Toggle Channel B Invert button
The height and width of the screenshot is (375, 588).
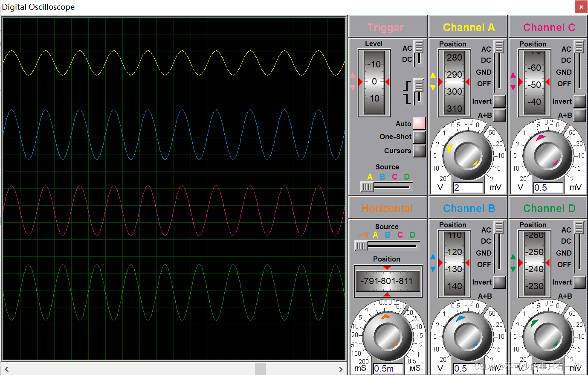click(x=499, y=282)
